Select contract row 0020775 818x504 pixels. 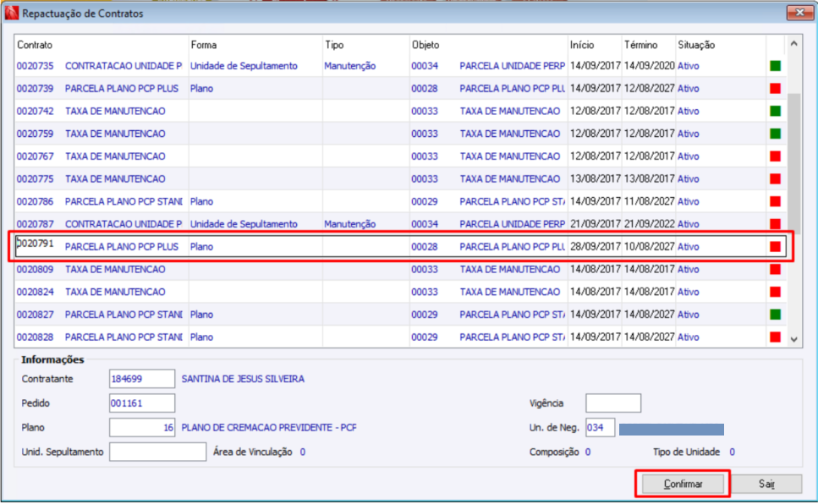[x=401, y=179]
